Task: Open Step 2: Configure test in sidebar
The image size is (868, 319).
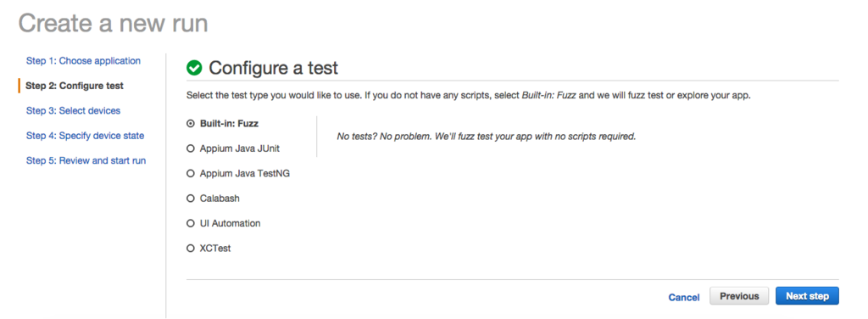Action: [x=75, y=86]
